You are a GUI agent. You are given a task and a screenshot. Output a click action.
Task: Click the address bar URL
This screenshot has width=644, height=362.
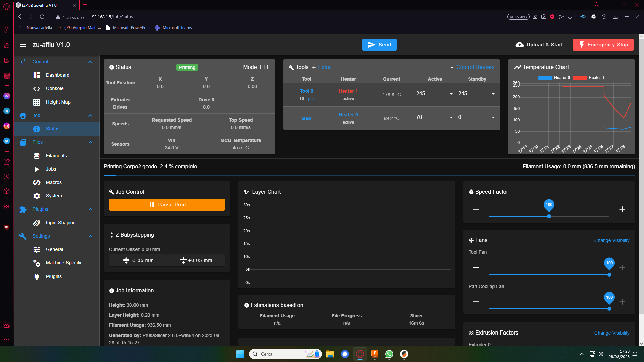point(111,17)
